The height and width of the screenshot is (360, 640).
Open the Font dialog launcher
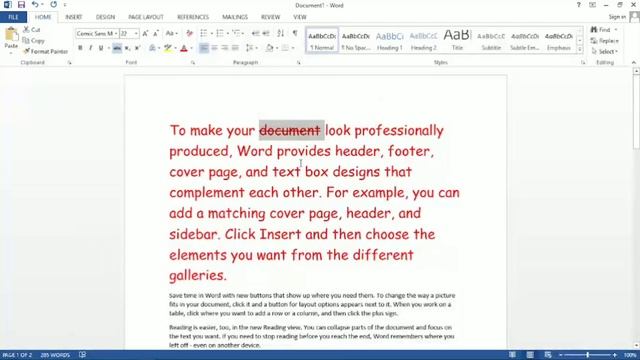pyautogui.click(x=193, y=63)
